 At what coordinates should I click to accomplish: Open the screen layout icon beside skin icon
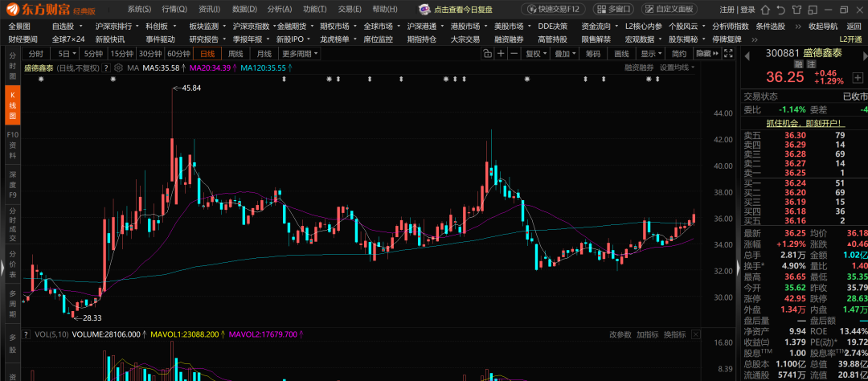[x=812, y=10]
